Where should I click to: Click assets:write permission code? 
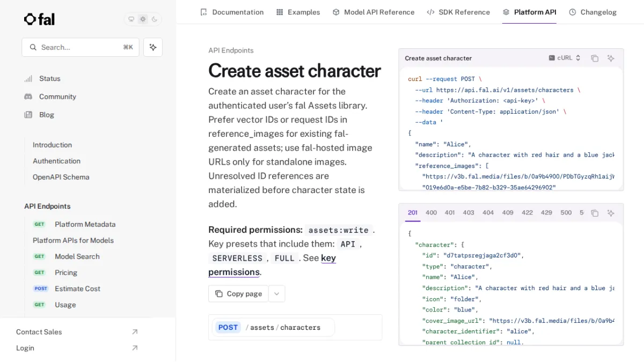pyautogui.click(x=338, y=230)
